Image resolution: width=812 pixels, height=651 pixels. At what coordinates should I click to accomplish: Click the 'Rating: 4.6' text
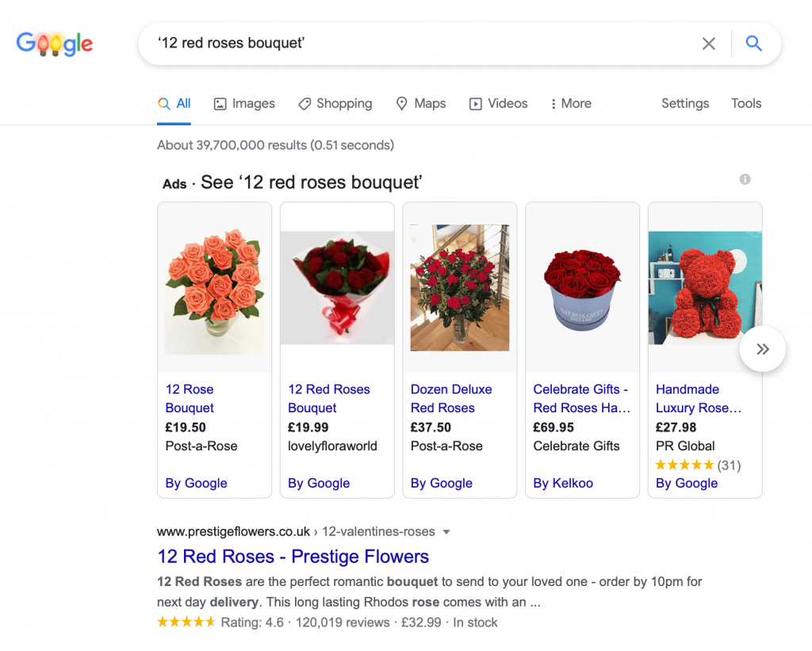[252, 622]
